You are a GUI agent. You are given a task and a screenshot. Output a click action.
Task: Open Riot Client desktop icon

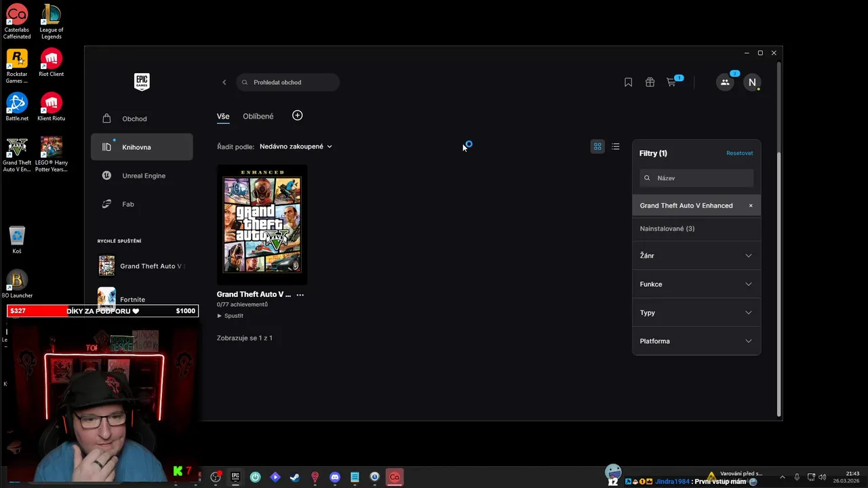point(51,63)
